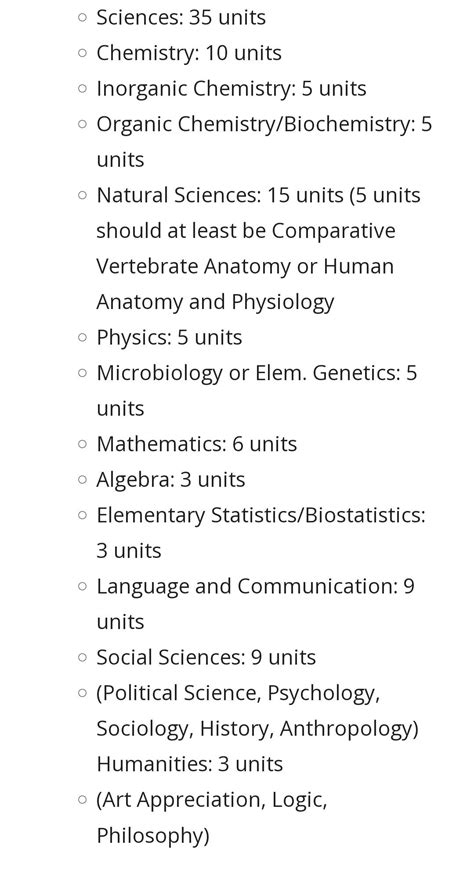
Task: Select the 'Vertebrate Anatomy or Human' line
Action: coord(245,266)
